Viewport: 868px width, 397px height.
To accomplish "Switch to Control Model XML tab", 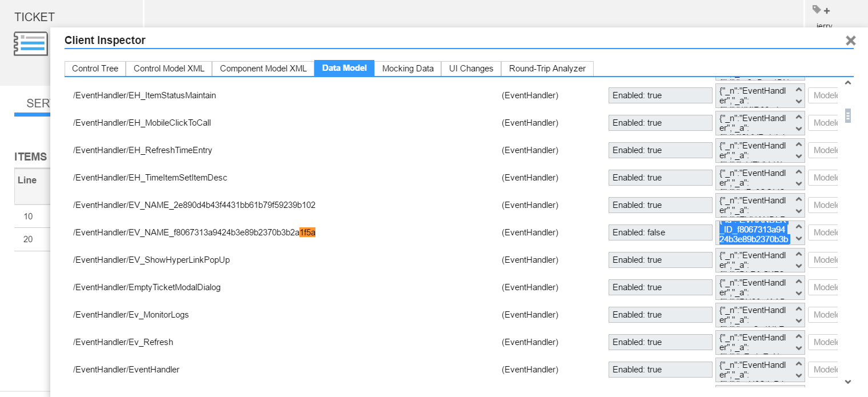I will point(169,69).
